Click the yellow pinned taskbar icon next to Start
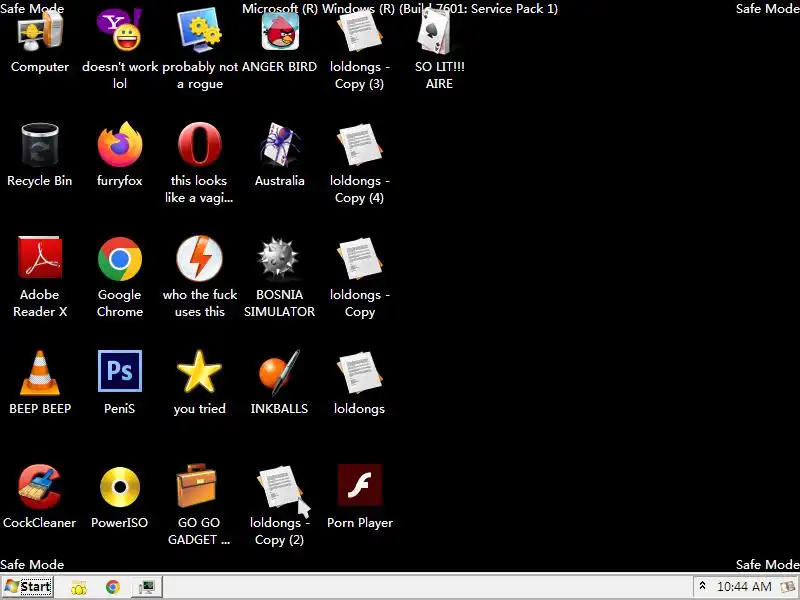This screenshot has height=600, width=800. coord(79,587)
